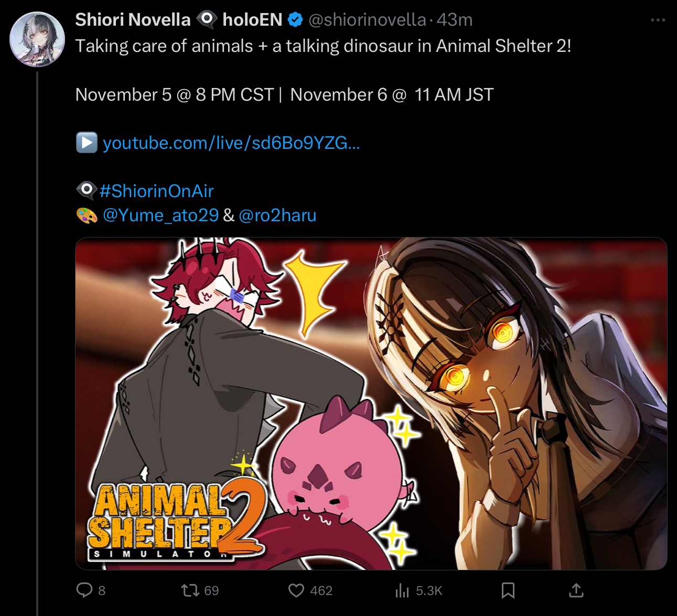This screenshot has width=677, height=616.
Task: Open the 43m timestamp permalink
Action: [455, 20]
